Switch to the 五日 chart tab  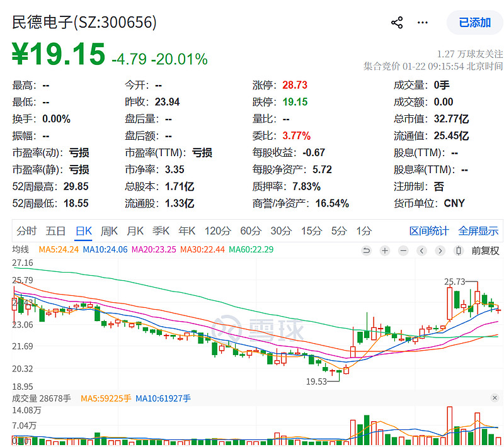pos(55,231)
